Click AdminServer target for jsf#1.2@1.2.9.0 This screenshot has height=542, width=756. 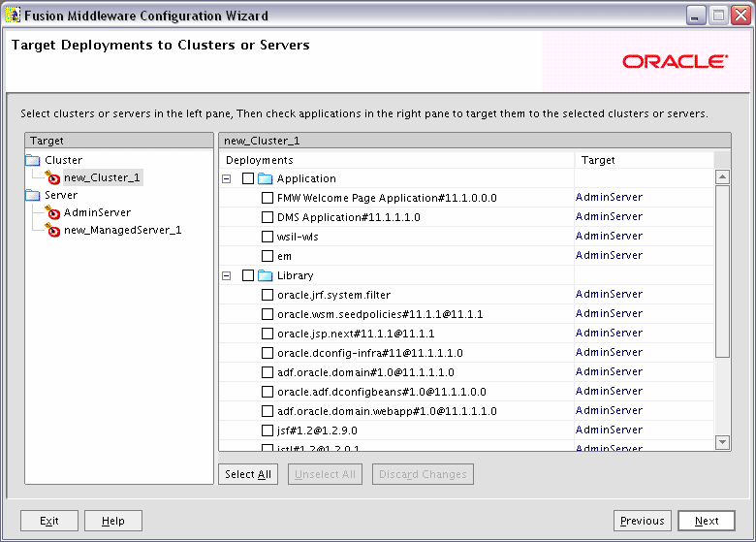[x=609, y=430]
